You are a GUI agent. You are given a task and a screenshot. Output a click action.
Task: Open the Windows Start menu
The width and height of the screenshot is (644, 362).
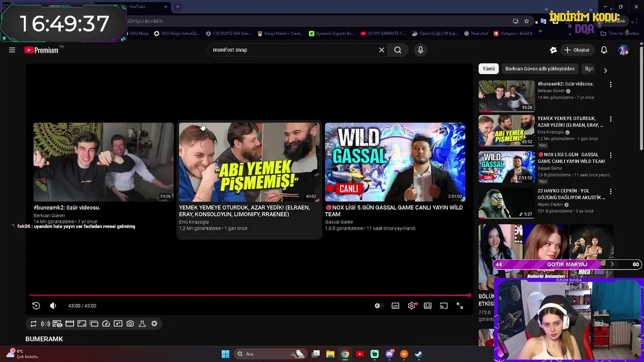point(225,354)
